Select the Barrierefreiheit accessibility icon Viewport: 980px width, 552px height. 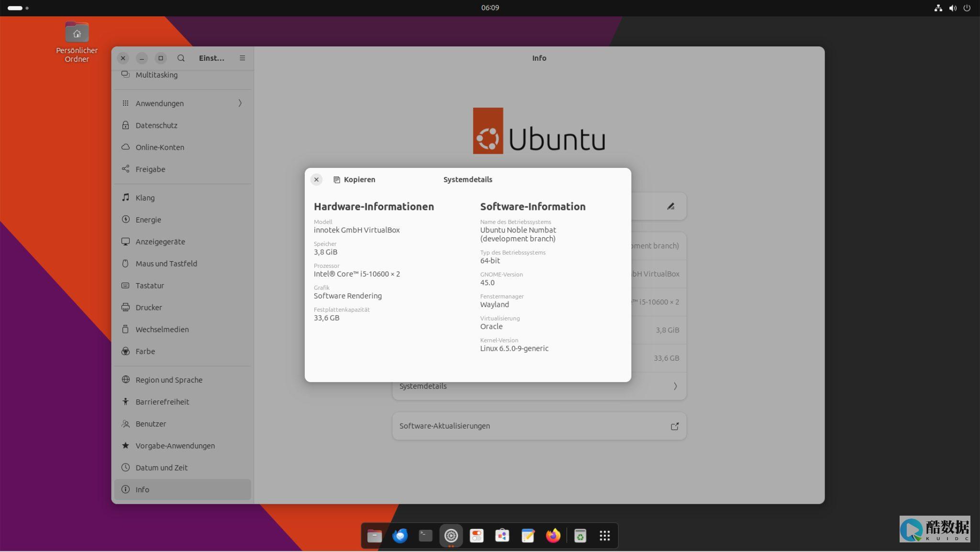click(x=125, y=402)
